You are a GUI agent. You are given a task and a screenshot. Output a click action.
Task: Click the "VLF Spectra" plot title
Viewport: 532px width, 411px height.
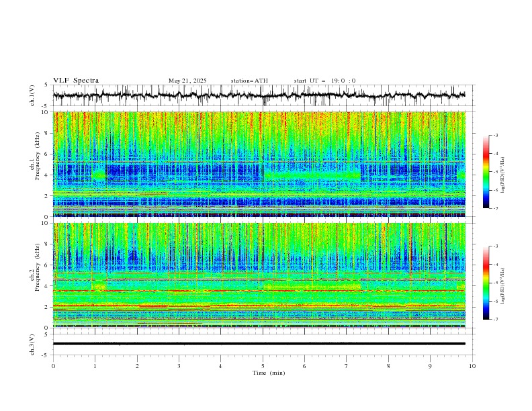click(x=76, y=81)
